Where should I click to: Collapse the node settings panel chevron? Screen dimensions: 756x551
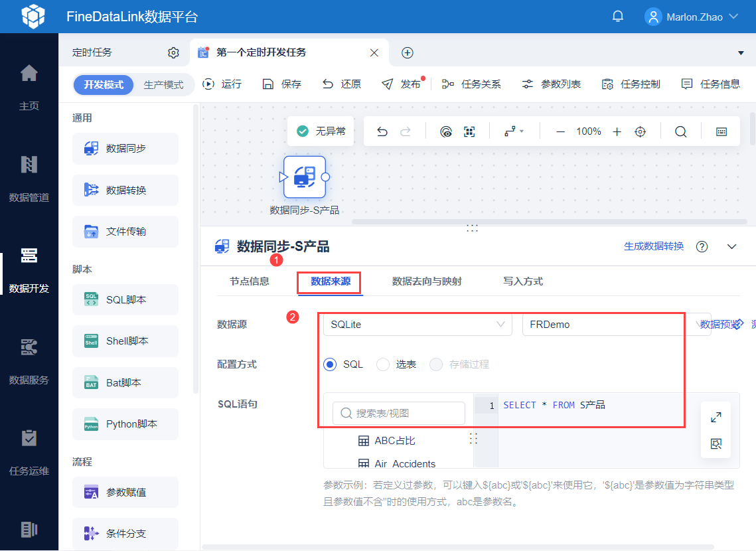coord(732,247)
